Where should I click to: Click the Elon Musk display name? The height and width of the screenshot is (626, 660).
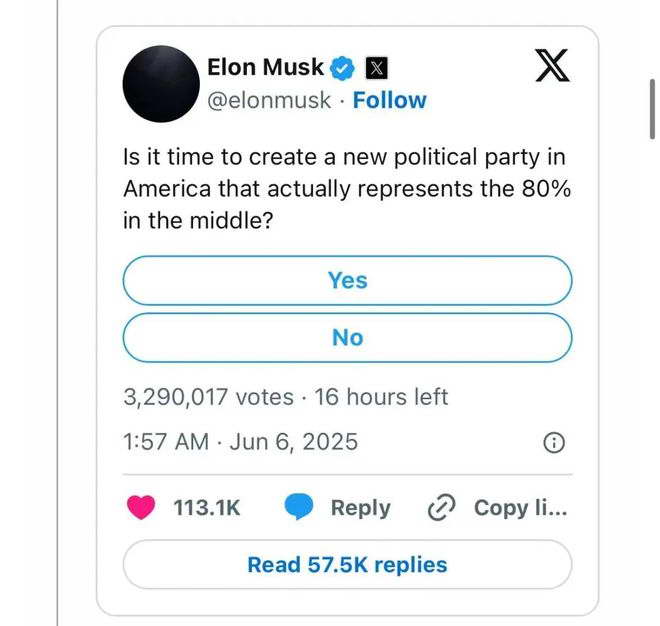(265, 67)
